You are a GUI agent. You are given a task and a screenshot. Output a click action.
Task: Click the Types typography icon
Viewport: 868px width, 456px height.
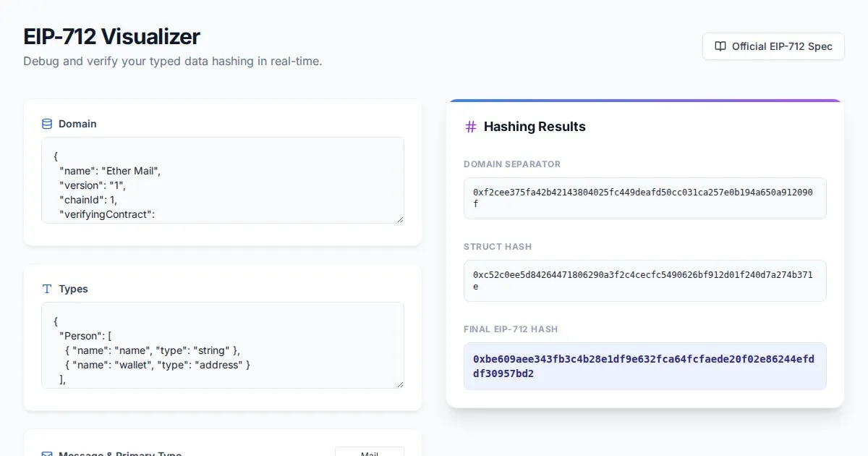[x=47, y=289]
